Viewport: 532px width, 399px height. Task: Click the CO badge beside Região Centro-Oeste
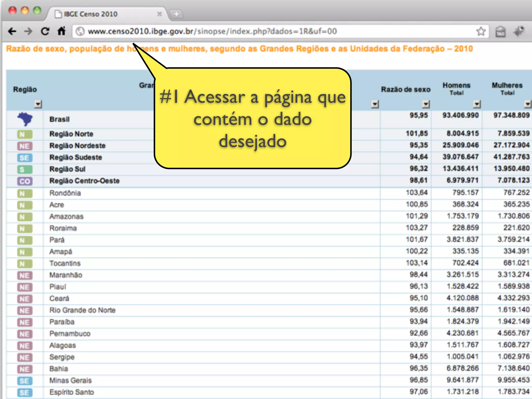point(25,181)
